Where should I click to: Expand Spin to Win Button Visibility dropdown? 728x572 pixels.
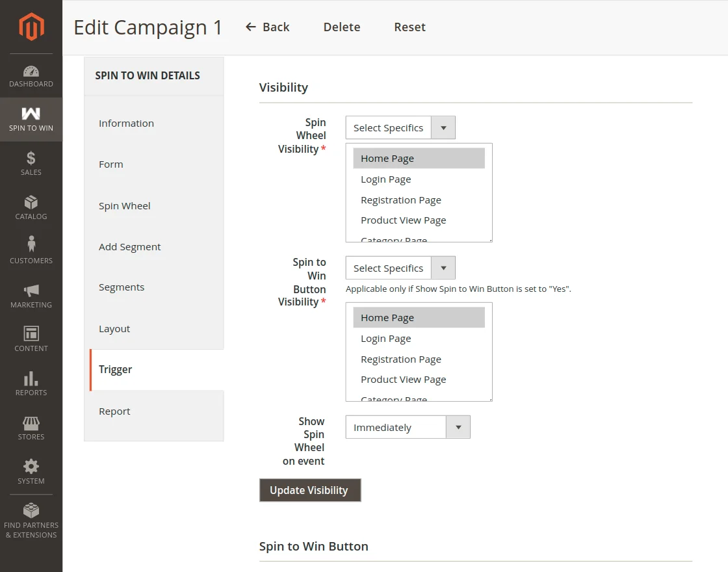point(400,268)
